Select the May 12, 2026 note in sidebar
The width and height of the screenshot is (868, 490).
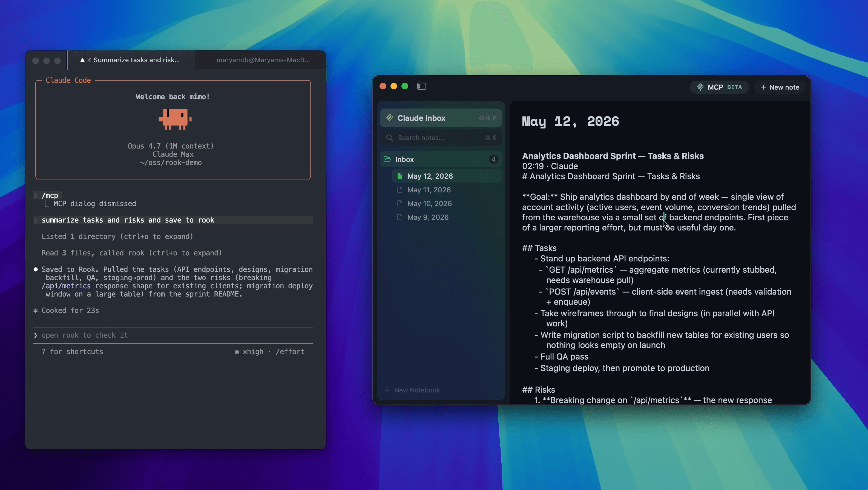point(447,176)
